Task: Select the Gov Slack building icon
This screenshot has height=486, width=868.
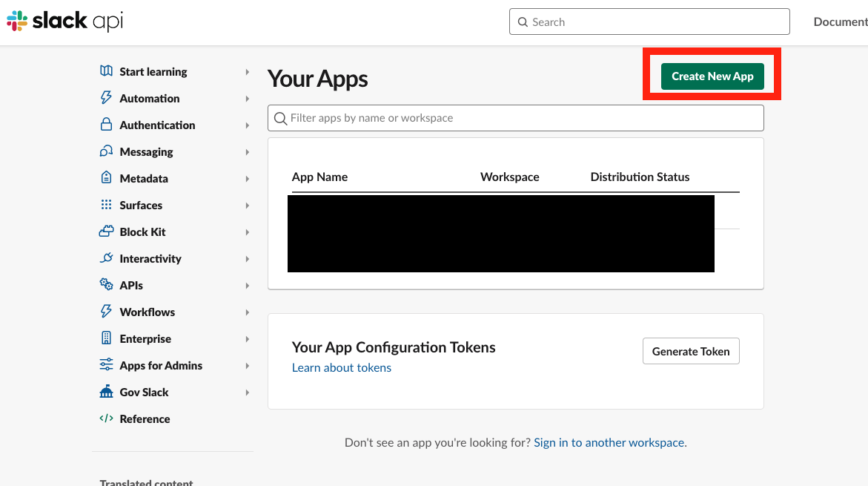Action: pyautogui.click(x=106, y=392)
